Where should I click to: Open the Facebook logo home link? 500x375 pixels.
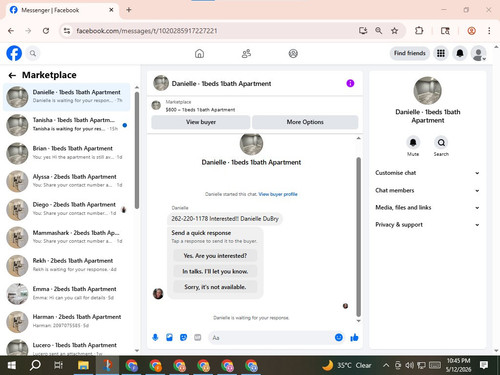pyautogui.click(x=14, y=53)
